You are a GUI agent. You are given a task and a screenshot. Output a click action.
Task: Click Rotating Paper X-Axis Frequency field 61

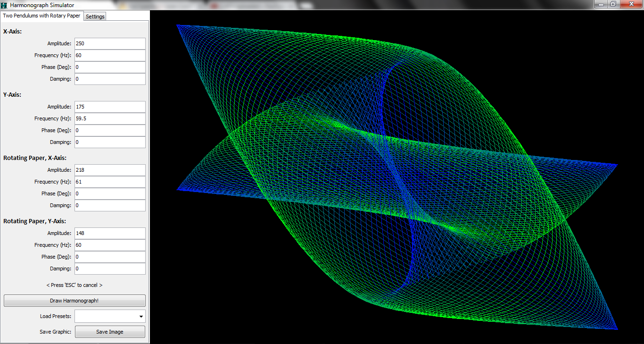pyautogui.click(x=110, y=182)
